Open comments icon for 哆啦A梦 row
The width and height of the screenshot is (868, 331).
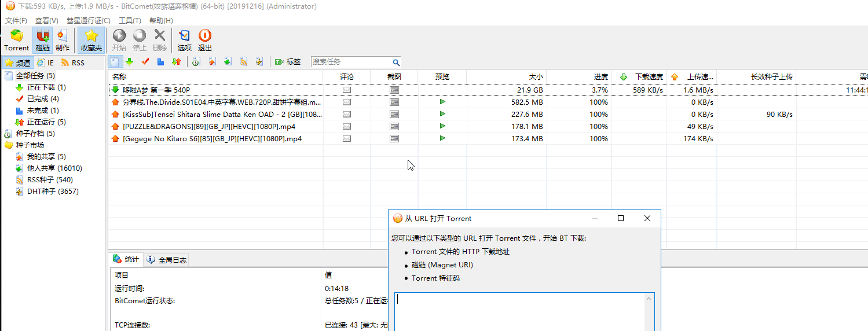point(347,90)
